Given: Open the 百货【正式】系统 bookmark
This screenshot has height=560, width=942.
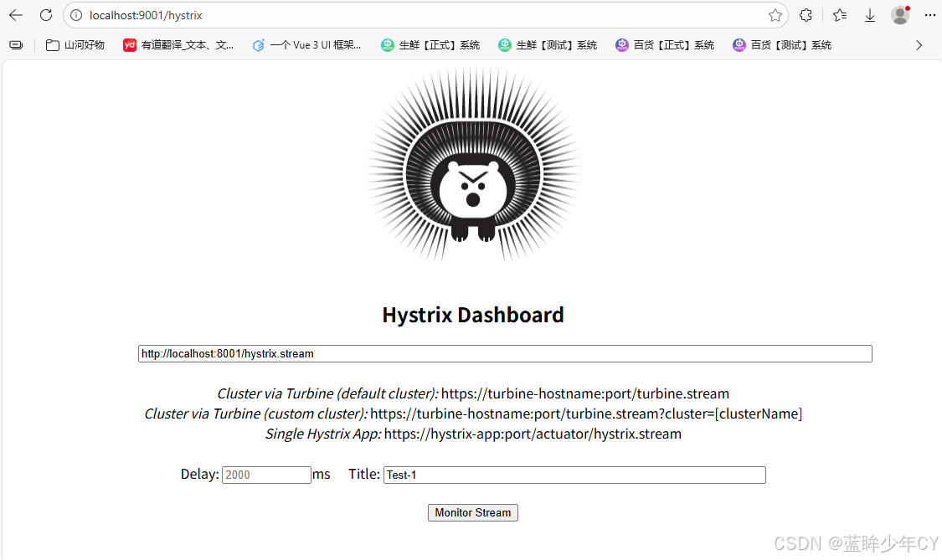Looking at the screenshot, I should [x=665, y=45].
